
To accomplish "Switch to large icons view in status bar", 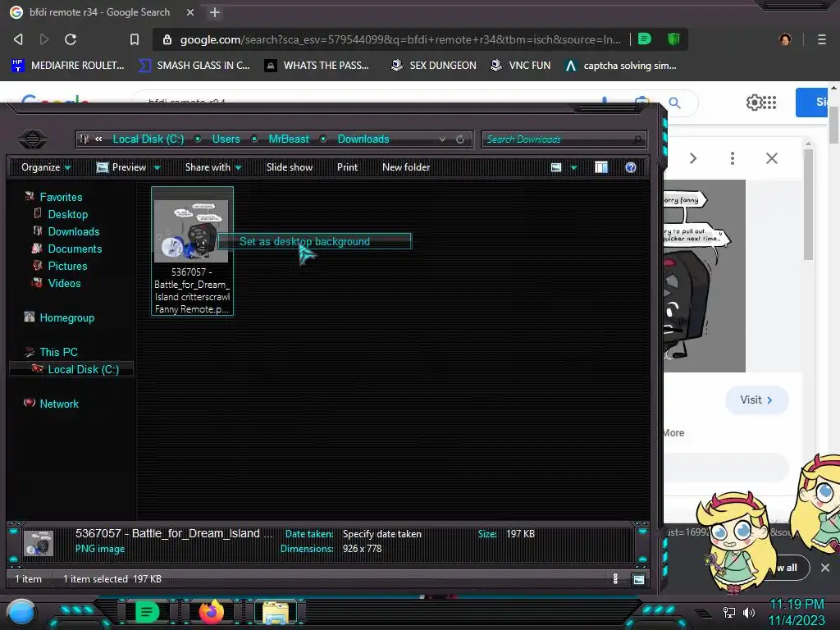I will [638, 579].
